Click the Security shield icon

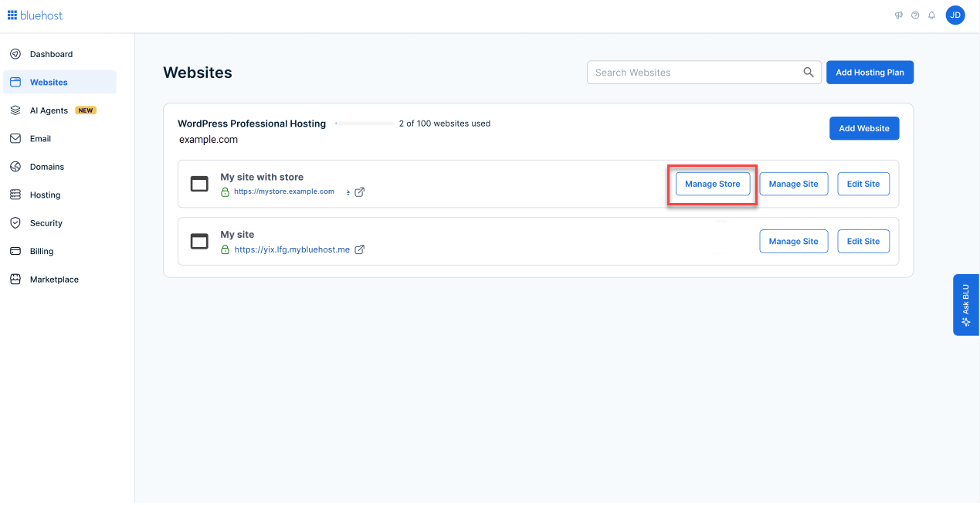tap(15, 223)
